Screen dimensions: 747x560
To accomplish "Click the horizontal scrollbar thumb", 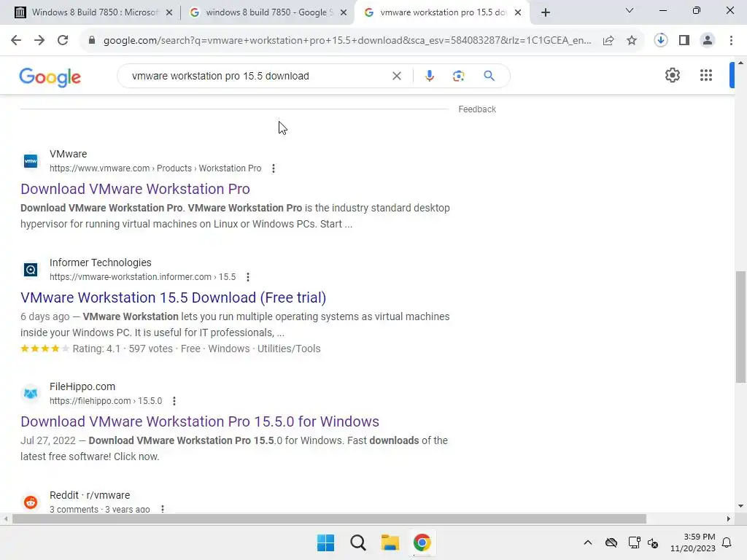I will coord(329,518).
